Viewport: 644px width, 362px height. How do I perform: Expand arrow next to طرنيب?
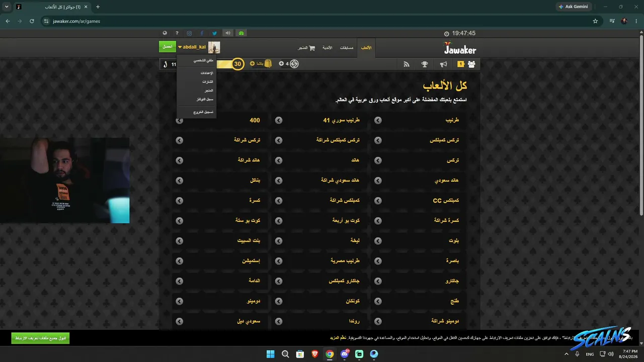pyautogui.click(x=378, y=121)
